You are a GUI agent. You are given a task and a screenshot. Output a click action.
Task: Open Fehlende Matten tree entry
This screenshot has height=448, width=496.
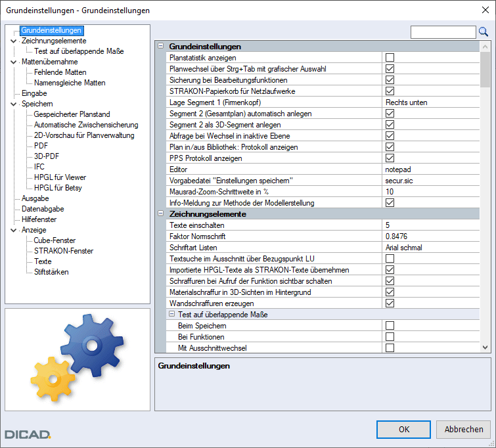[x=60, y=72]
